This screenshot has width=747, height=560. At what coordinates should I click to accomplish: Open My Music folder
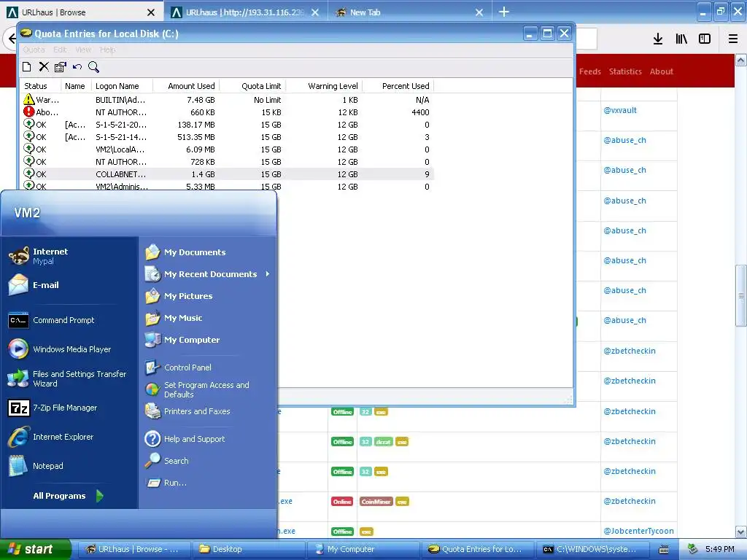tap(174, 318)
